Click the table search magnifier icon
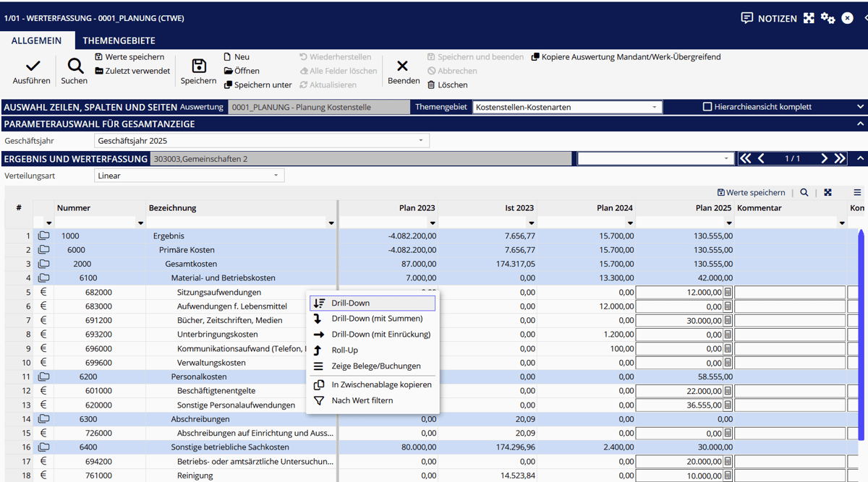868x482 pixels. coord(804,192)
